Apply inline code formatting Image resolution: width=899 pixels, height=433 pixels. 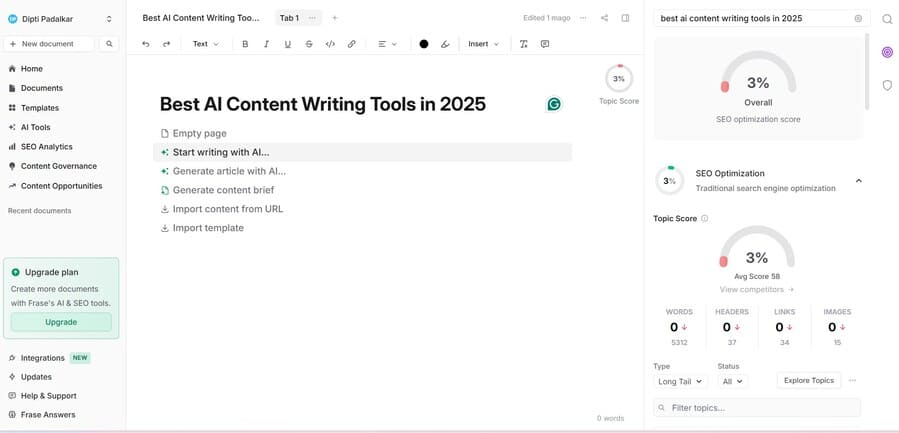point(330,44)
